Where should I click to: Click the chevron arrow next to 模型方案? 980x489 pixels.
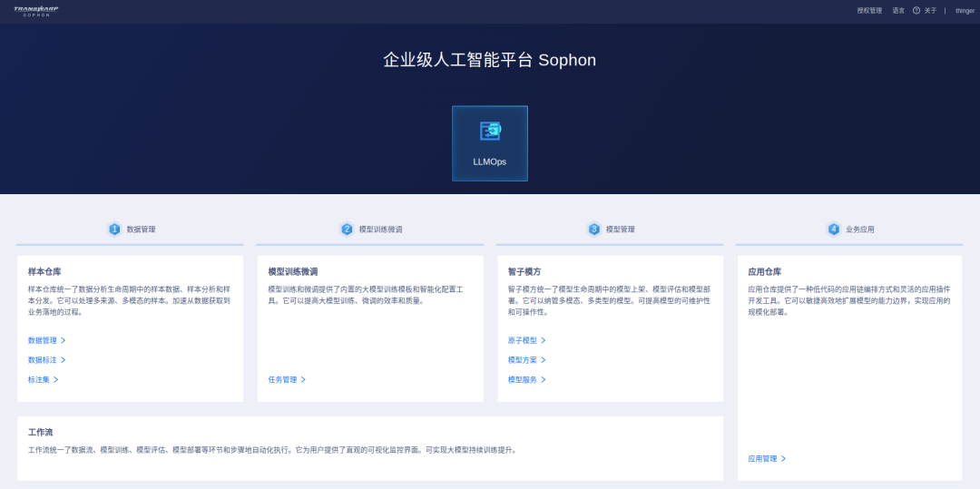tap(544, 360)
